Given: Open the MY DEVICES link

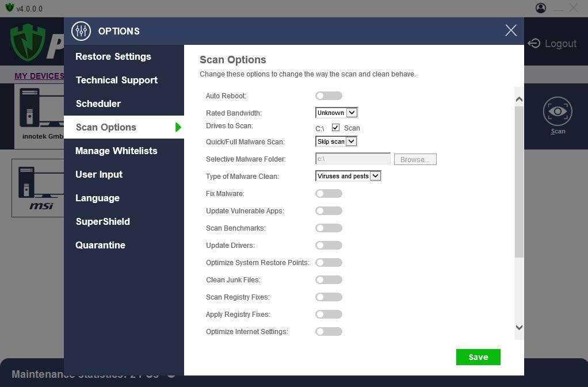Looking at the screenshot, I should (39, 76).
